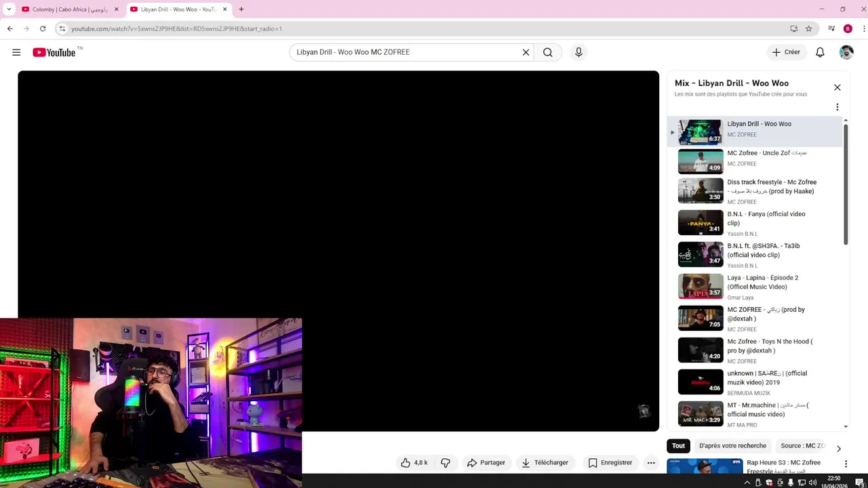Open the YouTube account avatar menu
868x488 pixels.
click(846, 52)
